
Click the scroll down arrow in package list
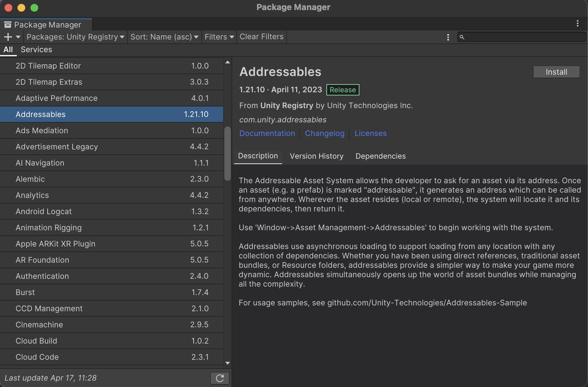coord(228,363)
